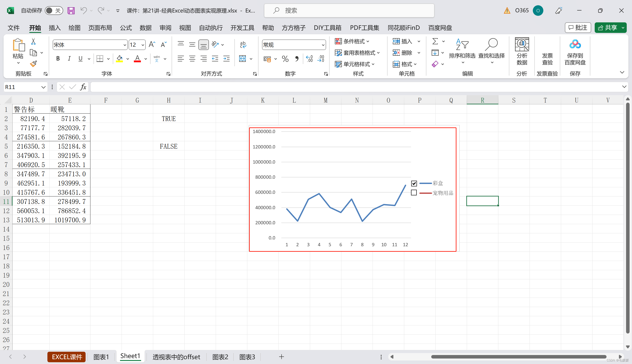
Task: Click the Undo arrow icon
Action: 84,11
